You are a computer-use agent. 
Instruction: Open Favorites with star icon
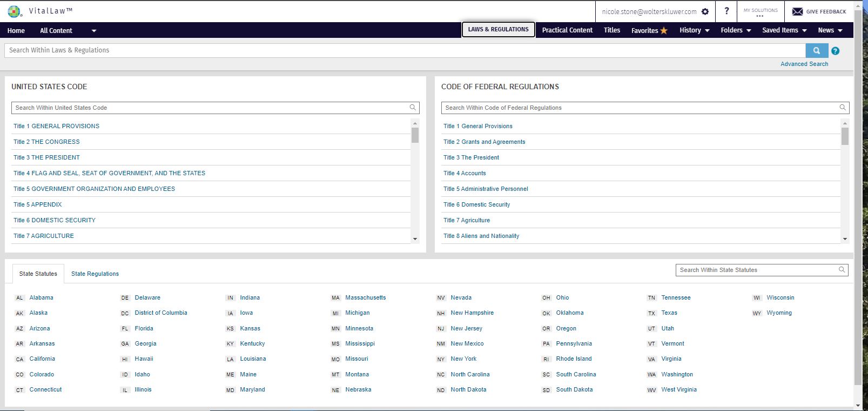(x=649, y=30)
